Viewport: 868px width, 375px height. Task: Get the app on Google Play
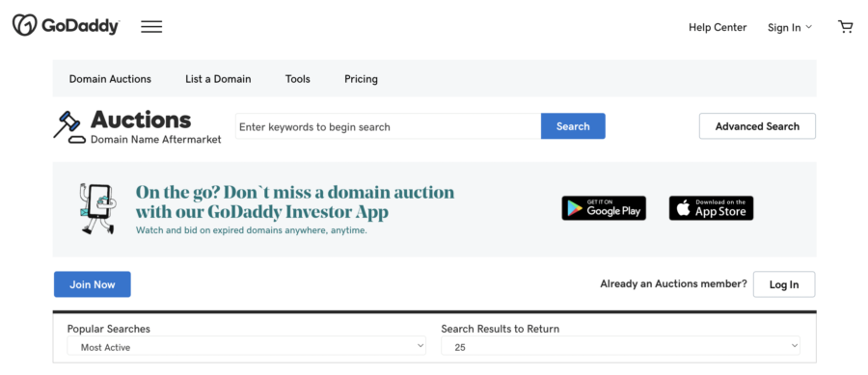(604, 208)
